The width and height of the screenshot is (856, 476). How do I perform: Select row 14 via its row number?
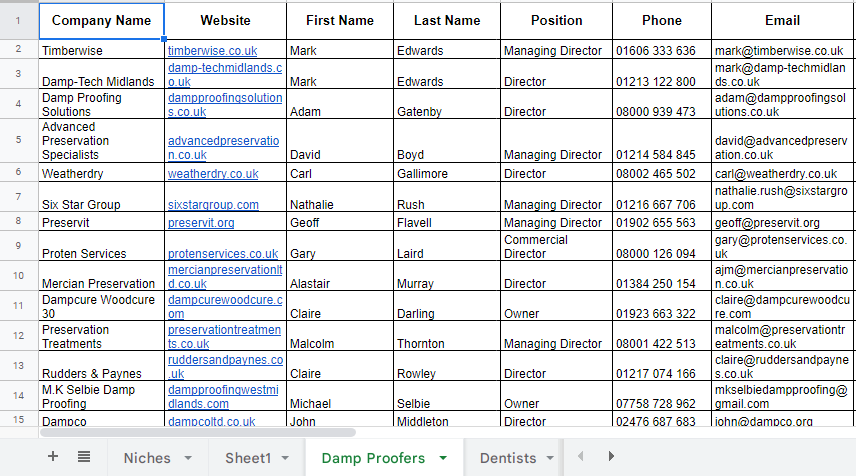click(x=19, y=396)
